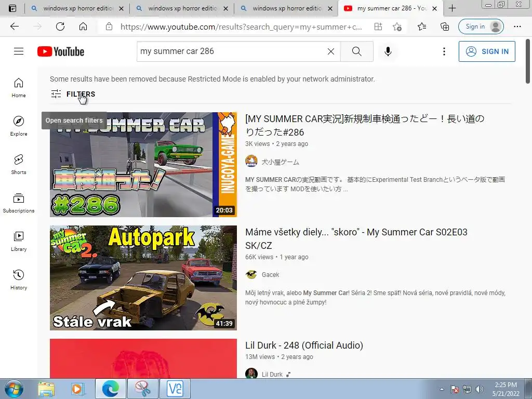Open the Gacek channel name
Image resolution: width=532 pixels, height=399 pixels.
[x=270, y=275]
